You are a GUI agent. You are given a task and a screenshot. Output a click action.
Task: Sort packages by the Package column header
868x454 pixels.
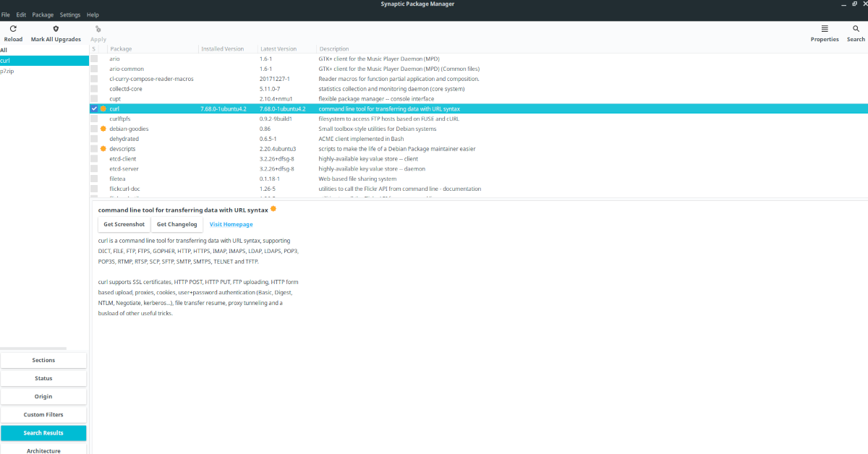coord(119,48)
